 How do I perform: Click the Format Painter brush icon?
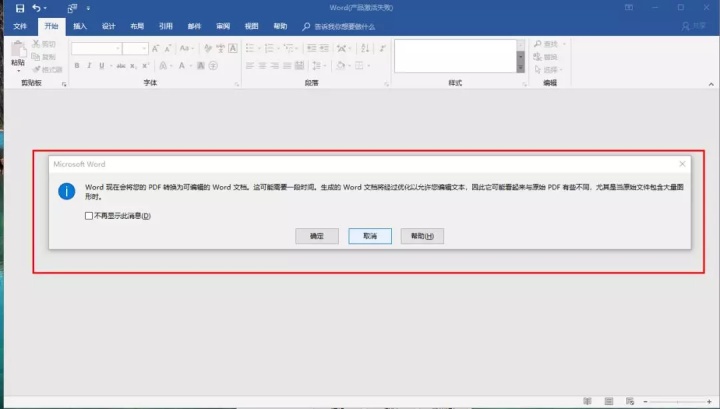(36, 69)
